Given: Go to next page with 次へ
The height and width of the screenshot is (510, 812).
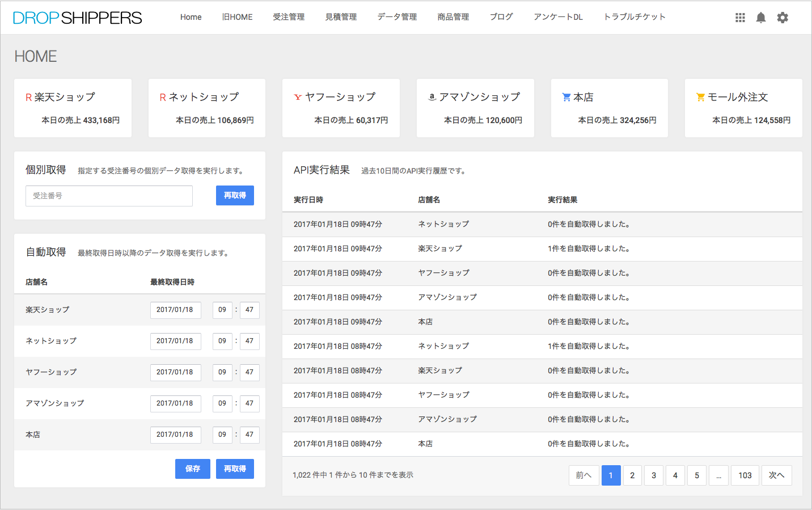Looking at the screenshot, I should click(777, 475).
